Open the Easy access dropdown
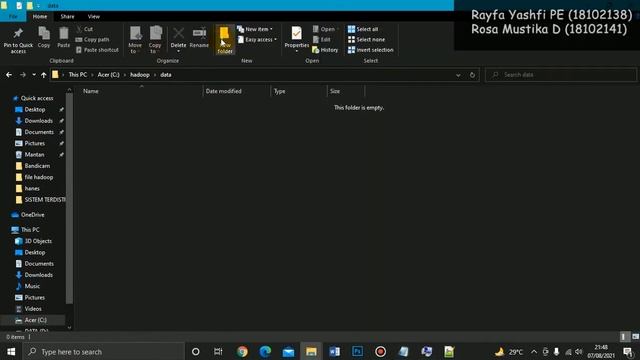This screenshot has width=640, height=360. click(x=257, y=40)
